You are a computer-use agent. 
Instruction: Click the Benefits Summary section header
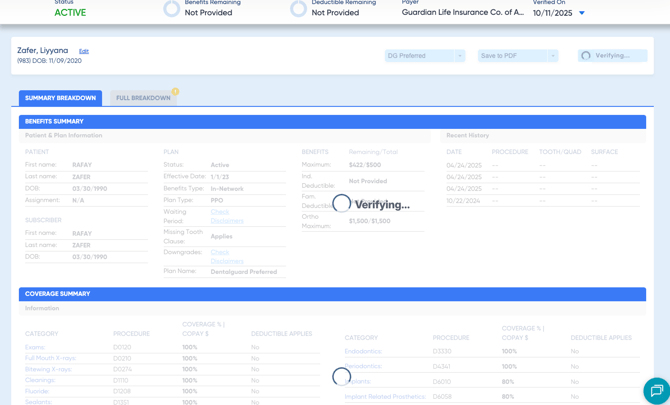[55, 122]
